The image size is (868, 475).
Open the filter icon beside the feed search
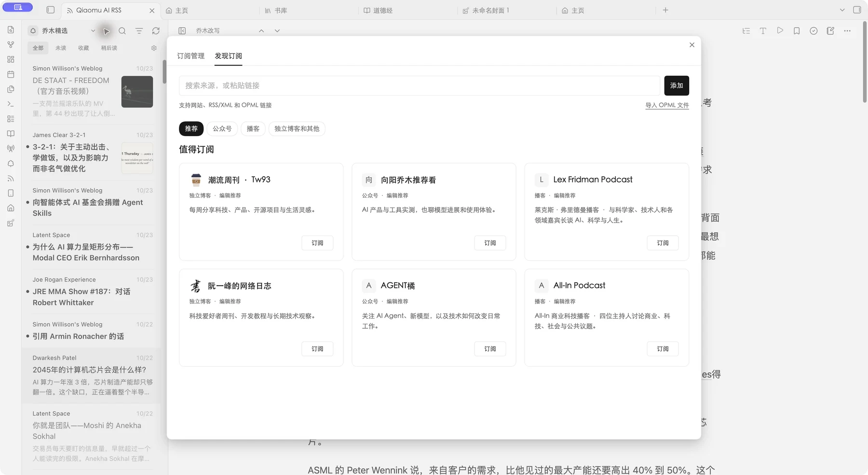139,31
